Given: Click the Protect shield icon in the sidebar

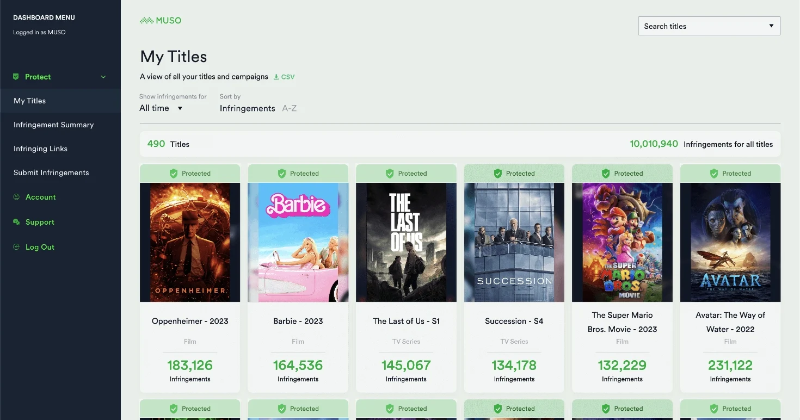Looking at the screenshot, I should (16, 77).
